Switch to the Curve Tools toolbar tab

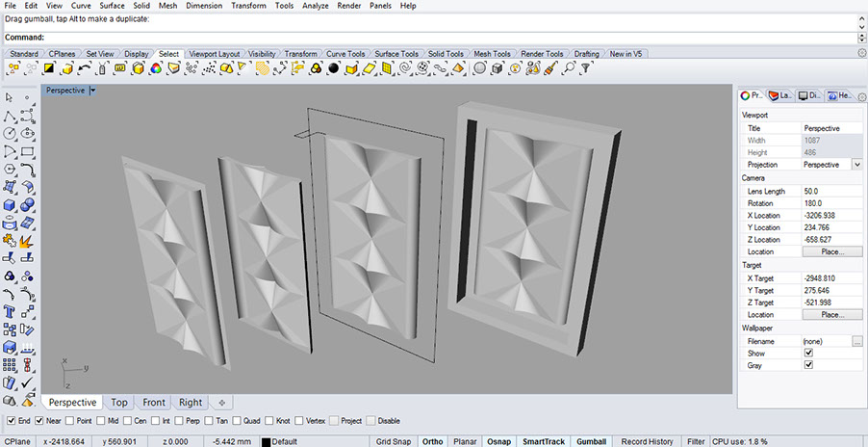click(x=345, y=54)
